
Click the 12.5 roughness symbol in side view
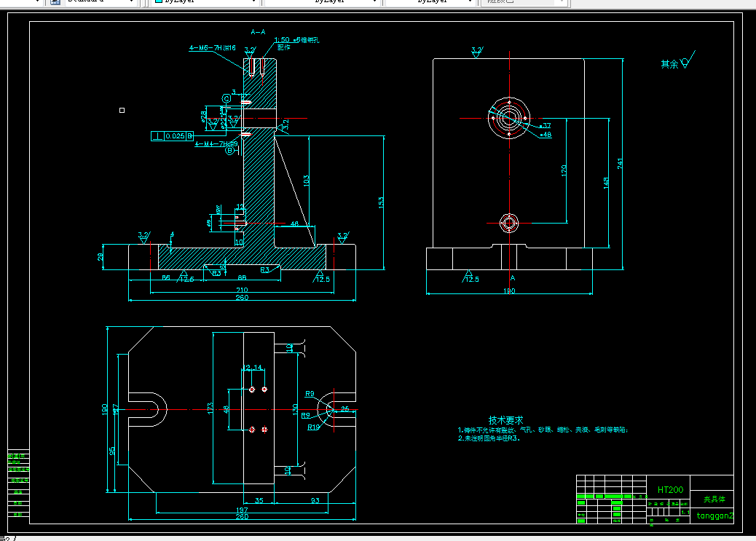[x=470, y=277]
